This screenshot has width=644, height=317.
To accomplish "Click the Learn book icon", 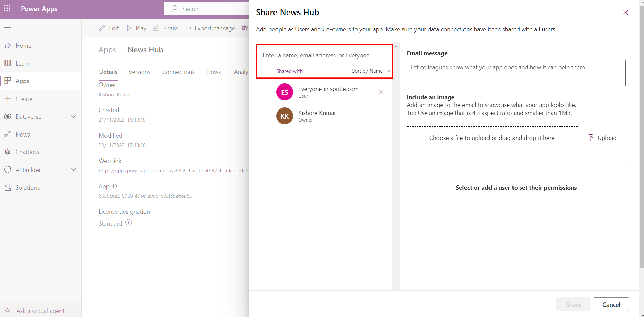I will coord(8,63).
